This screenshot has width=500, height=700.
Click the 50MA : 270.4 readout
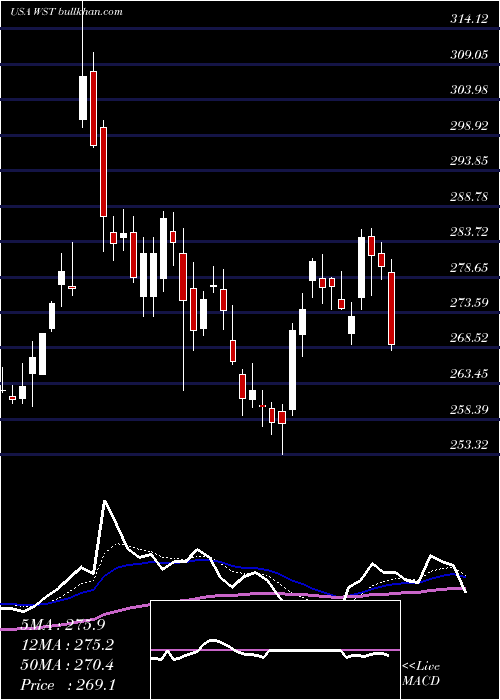click(67, 665)
